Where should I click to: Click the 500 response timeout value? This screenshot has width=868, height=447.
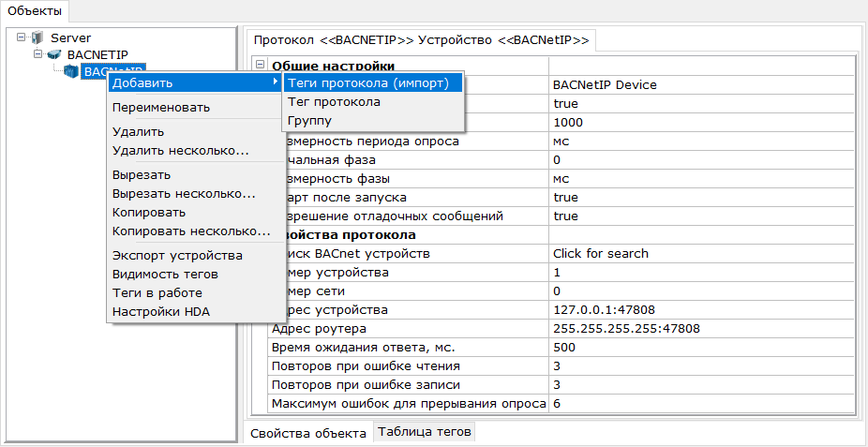564,348
